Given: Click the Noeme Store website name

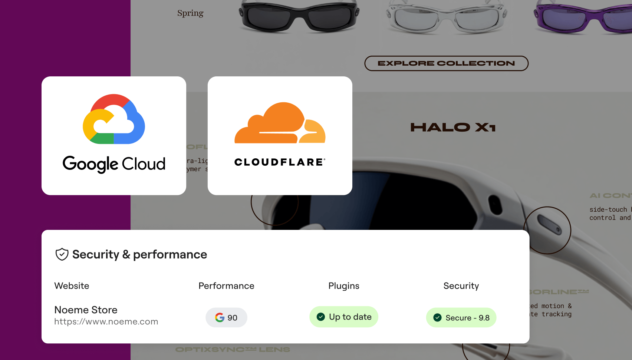Looking at the screenshot, I should coord(86,310).
